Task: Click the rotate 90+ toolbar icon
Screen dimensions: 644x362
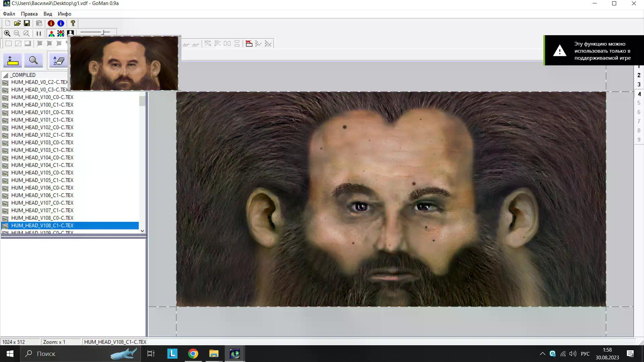Action: click(x=208, y=44)
